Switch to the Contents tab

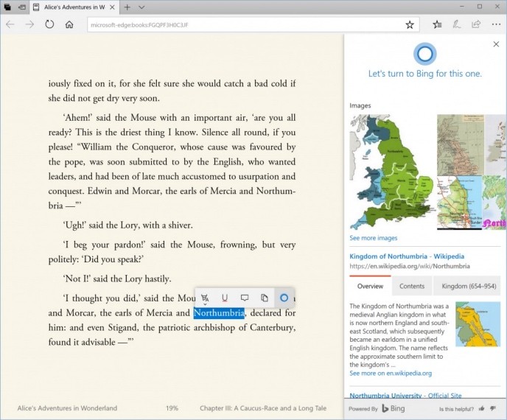click(x=412, y=286)
